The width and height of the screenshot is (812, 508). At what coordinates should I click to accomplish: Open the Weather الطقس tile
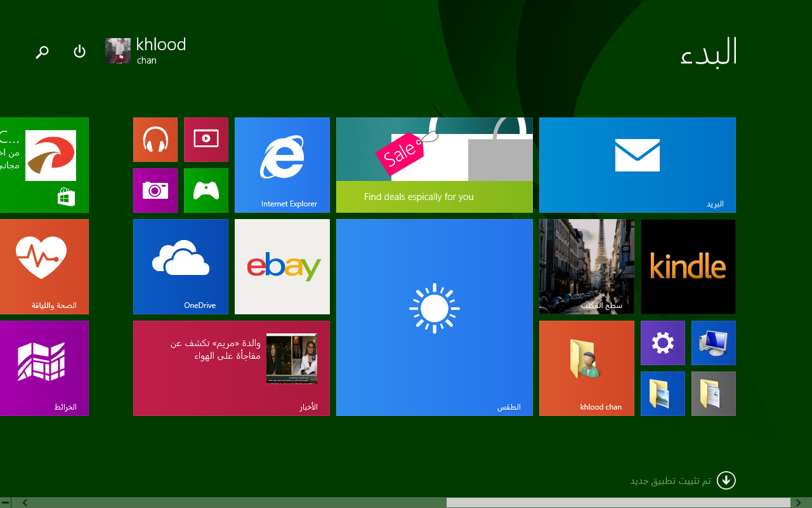(x=435, y=317)
